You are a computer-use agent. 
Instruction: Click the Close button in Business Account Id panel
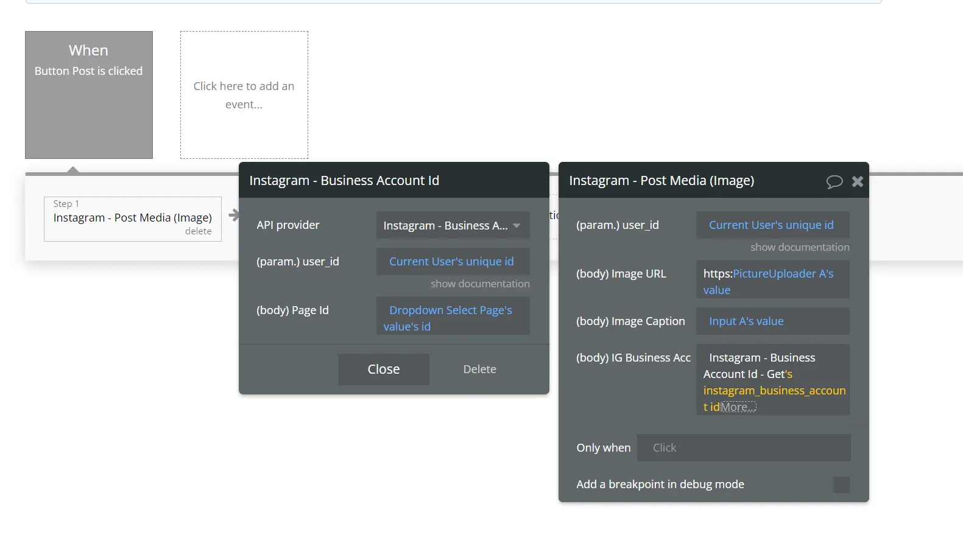pyautogui.click(x=384, y=369)
